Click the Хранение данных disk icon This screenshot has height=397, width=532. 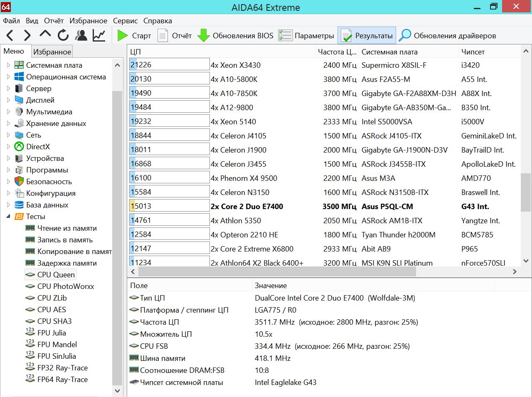pyautogui.click(x=19, y=123)
